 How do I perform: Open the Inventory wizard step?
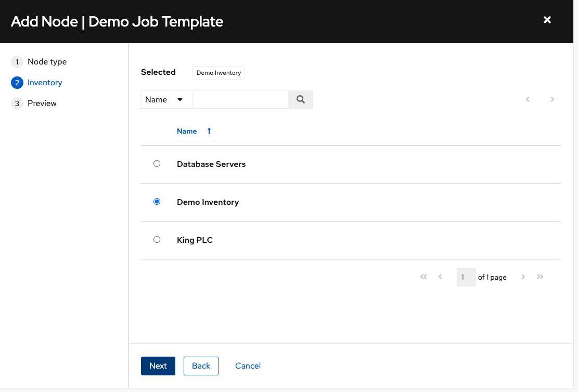coord(45,83)
